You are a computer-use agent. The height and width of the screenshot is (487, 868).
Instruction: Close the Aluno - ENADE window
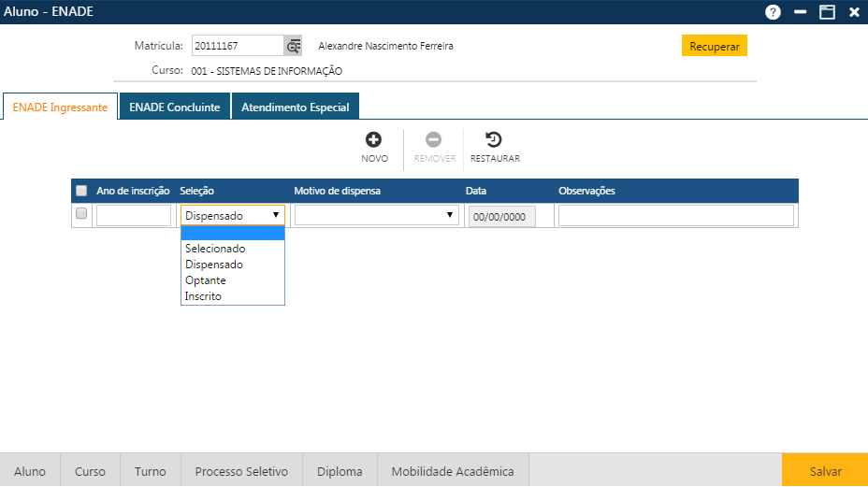tap(854, 12)
